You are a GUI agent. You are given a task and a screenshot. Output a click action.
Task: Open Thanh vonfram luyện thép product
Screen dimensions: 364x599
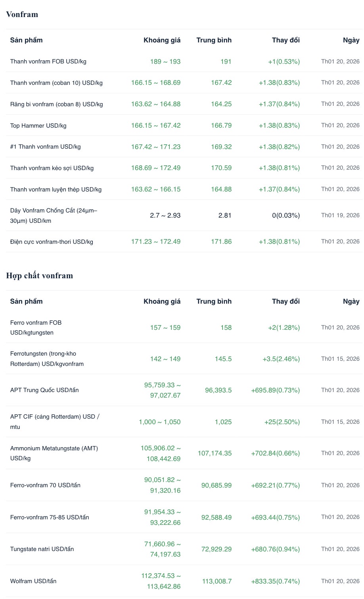pos(56,189)
